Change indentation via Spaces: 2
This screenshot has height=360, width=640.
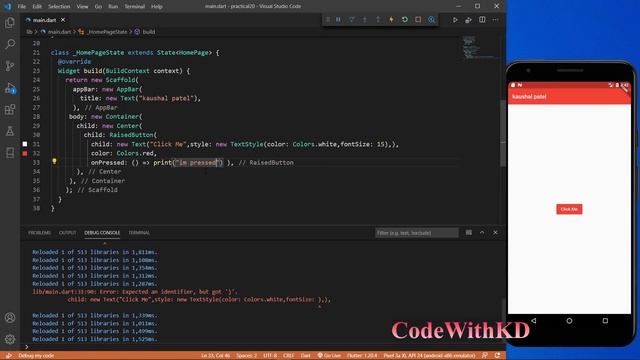tap(247, 356)
